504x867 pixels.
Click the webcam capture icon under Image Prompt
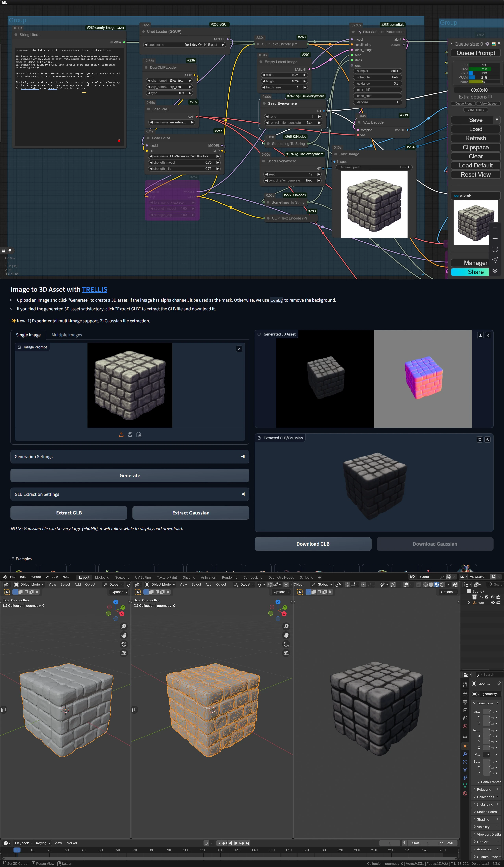point(130,435)
